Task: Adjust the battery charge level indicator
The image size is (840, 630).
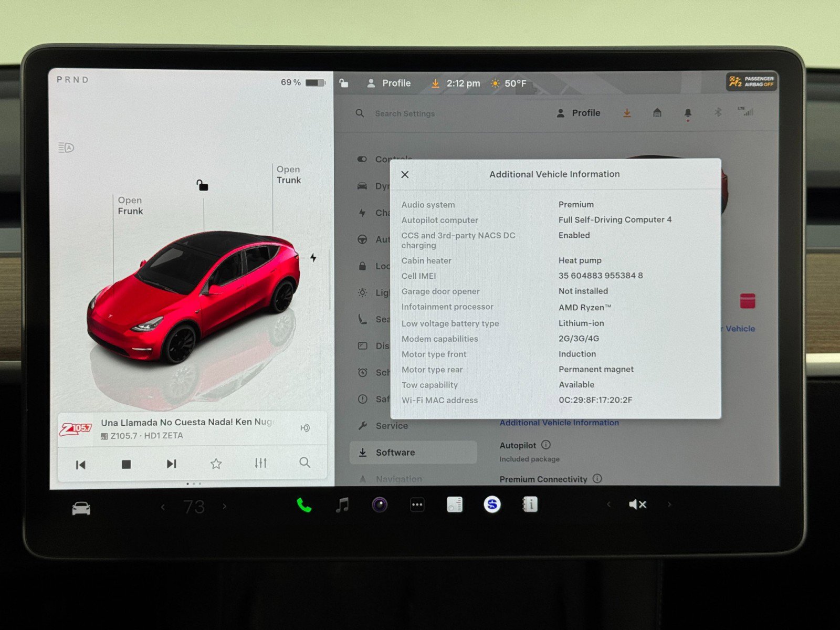Action: [x=314, y=82]
